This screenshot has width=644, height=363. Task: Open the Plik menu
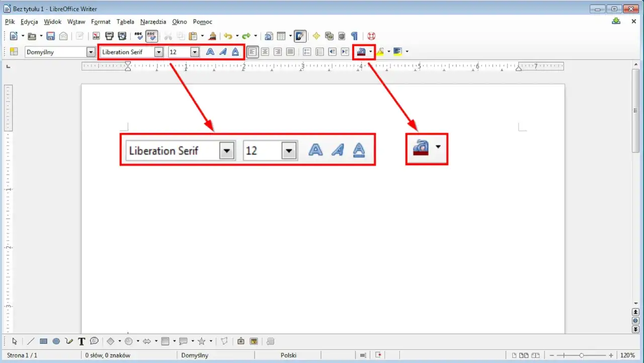click(10, 22)
